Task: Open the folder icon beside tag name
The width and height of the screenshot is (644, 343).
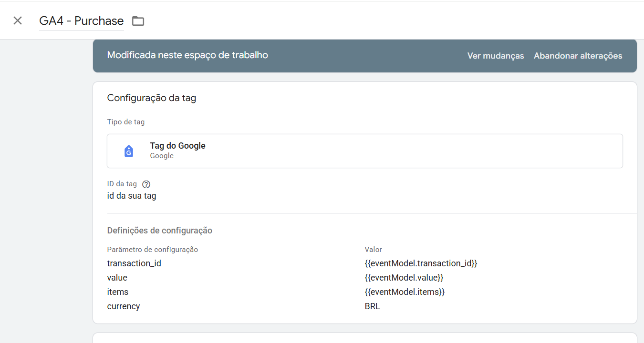Action: point(138,21)
